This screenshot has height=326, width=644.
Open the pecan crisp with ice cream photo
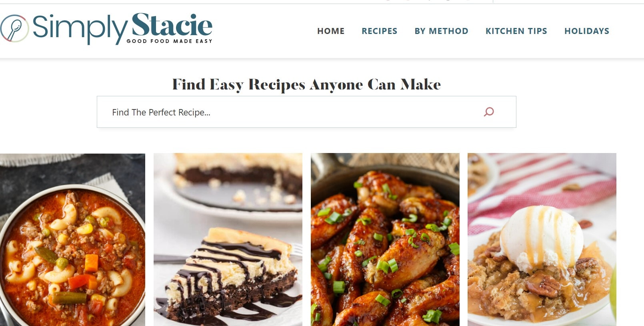[542, 240]
